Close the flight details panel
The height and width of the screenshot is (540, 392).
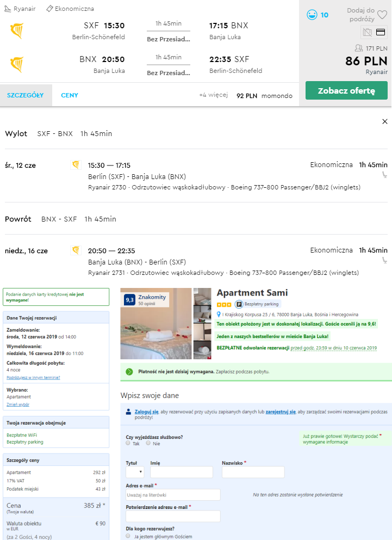coord(385,121)
